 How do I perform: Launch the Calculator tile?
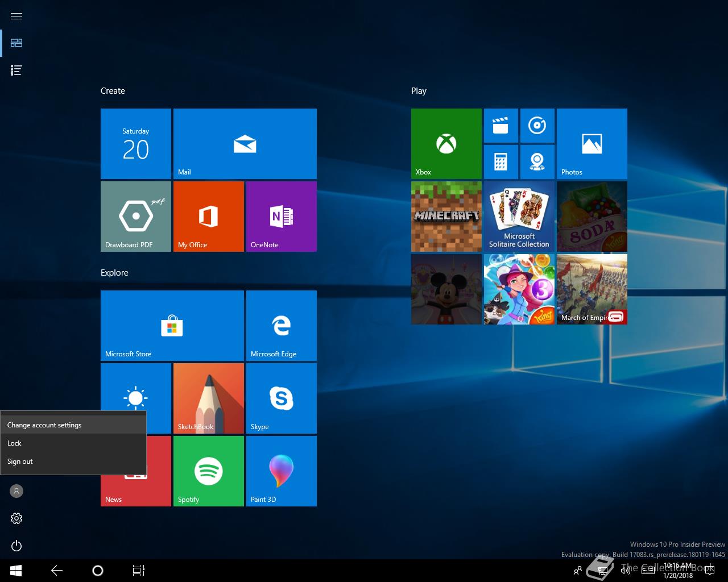coord(501,162)
